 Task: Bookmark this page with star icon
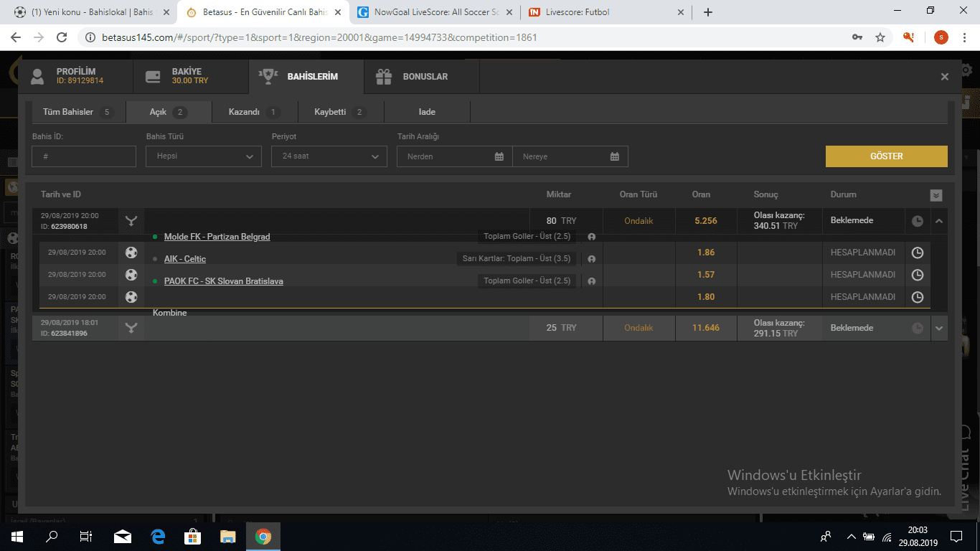coord(880,37)
